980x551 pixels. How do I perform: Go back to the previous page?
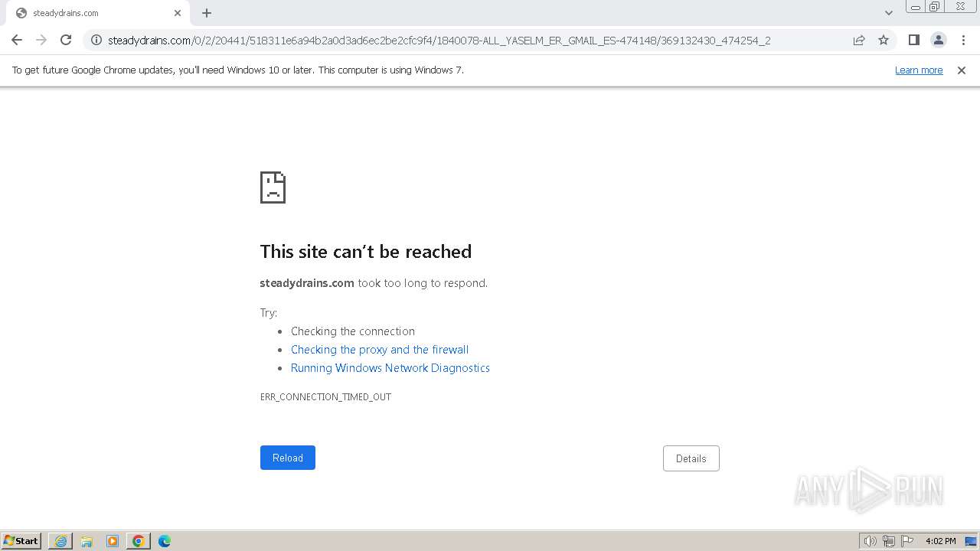17,40
